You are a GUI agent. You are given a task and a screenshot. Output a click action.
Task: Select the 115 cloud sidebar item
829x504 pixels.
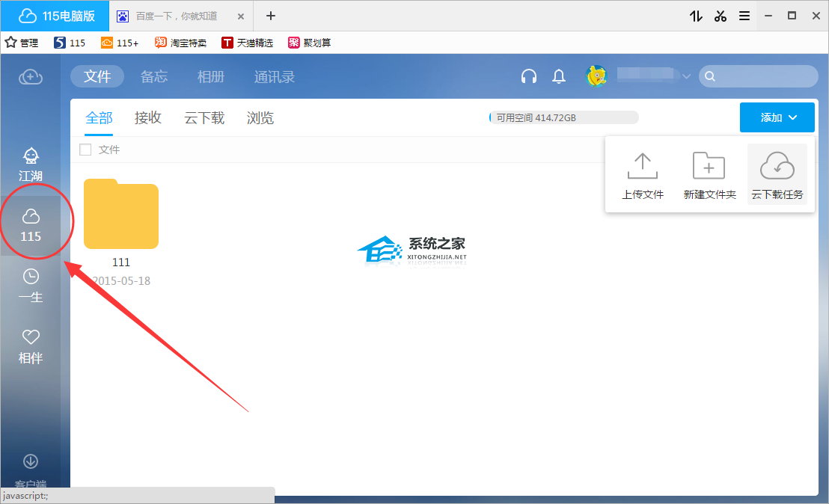31,226
